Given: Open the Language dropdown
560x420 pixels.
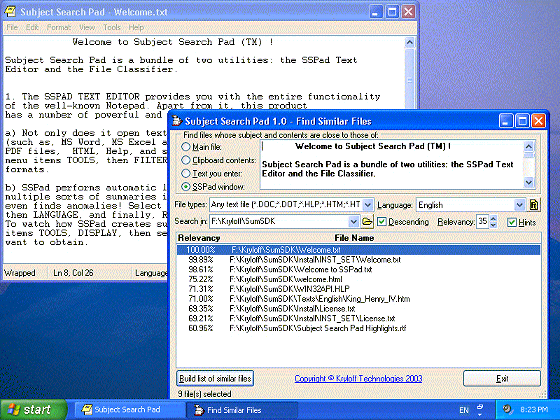Looking at the screenshot, I should (520, 205).
